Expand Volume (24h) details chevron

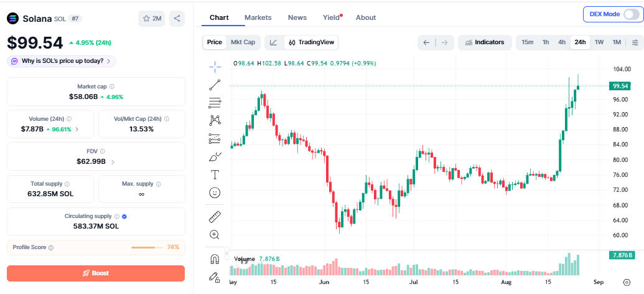pos(77,130)
